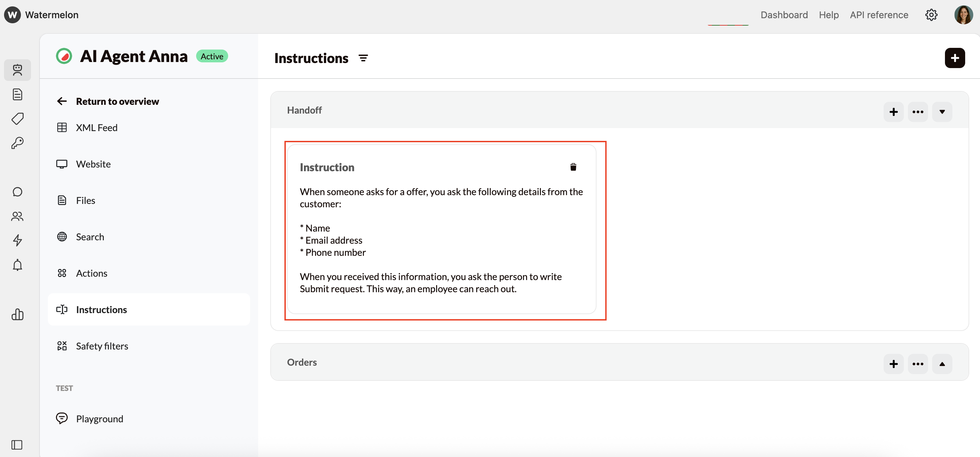Open API reference link
This screenshot has height=457, width=980.
click(x=879, y=15)
